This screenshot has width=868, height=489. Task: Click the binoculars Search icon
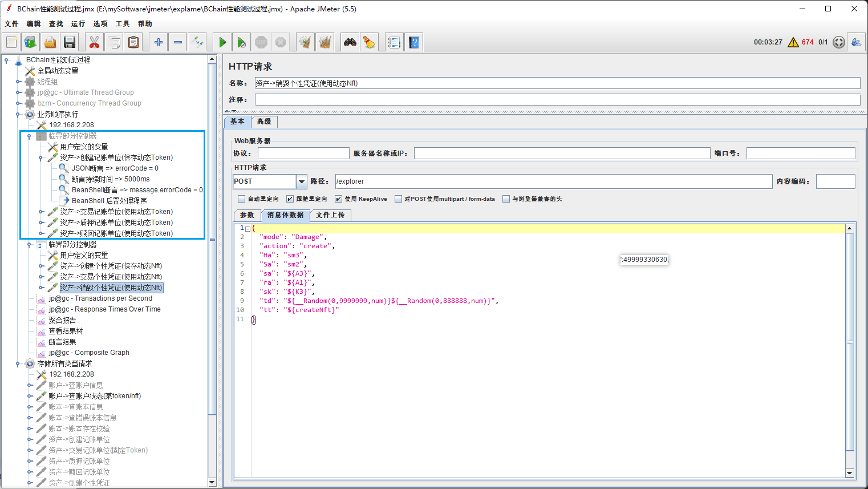pos(350,42)
